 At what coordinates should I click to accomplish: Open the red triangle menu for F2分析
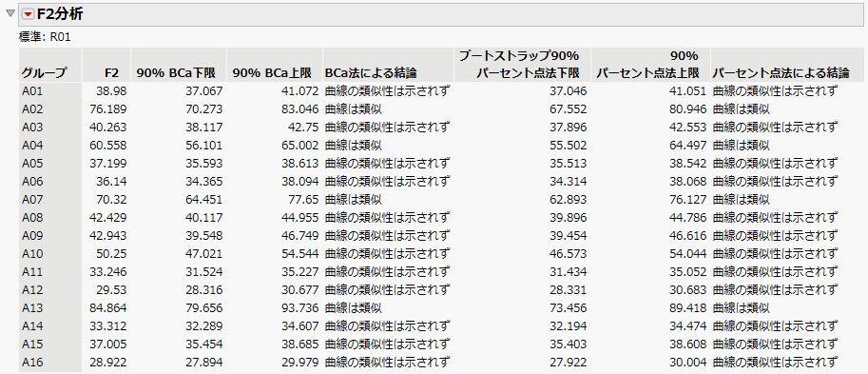click(x=29, y=14)
